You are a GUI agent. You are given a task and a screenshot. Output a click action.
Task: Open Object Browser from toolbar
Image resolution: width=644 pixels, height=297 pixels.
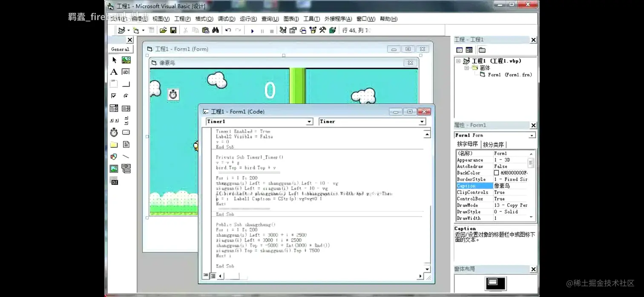click(313, 30)
